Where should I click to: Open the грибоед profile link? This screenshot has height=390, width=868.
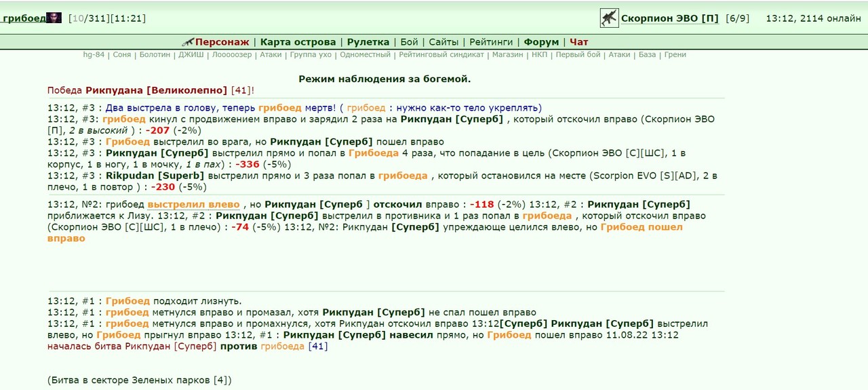(24, 18)
